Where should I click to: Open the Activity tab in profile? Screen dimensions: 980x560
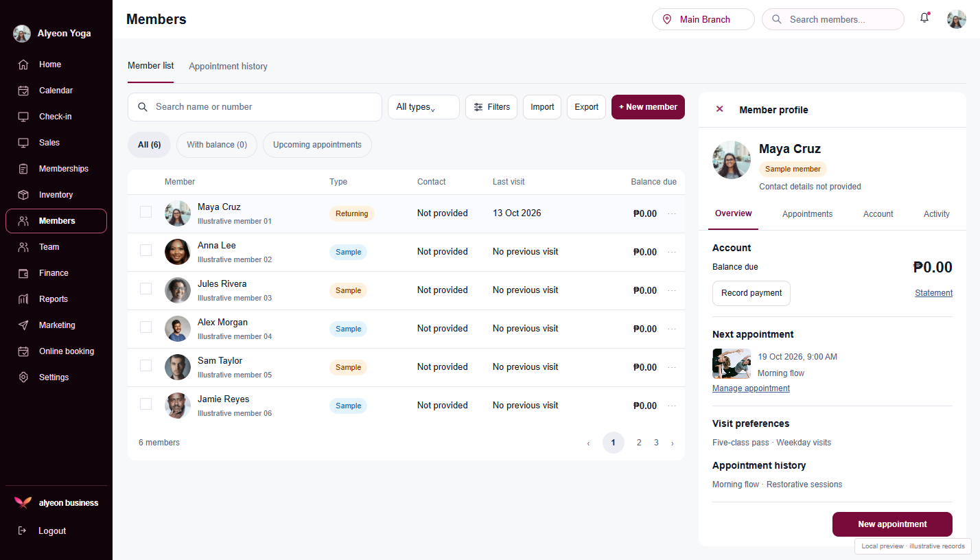click(x=937, y=214)
